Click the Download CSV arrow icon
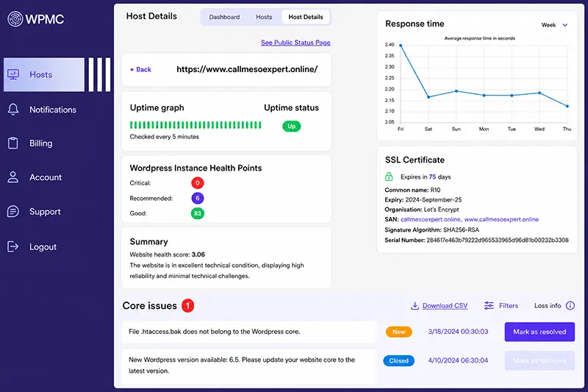 point(415,306)
